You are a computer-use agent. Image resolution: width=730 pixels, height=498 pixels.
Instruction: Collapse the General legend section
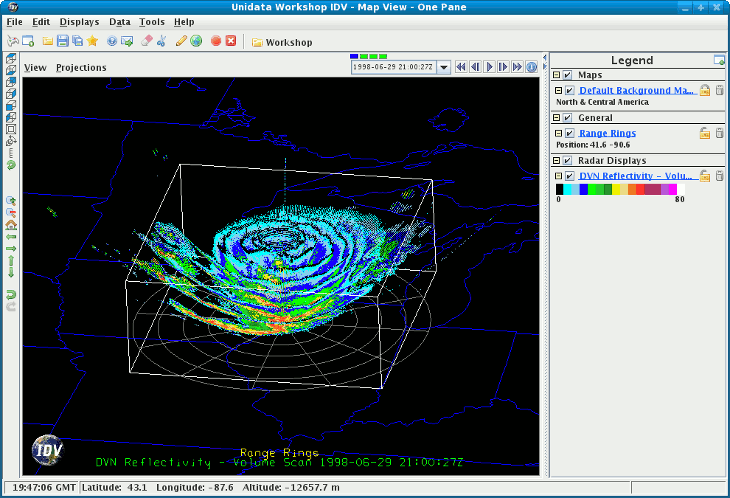tap(557, 118)
